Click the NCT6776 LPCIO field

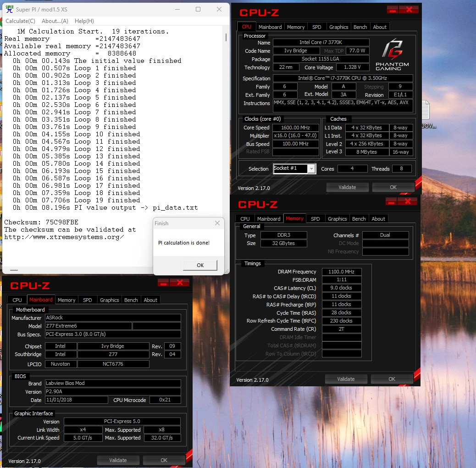pos(113,364)
